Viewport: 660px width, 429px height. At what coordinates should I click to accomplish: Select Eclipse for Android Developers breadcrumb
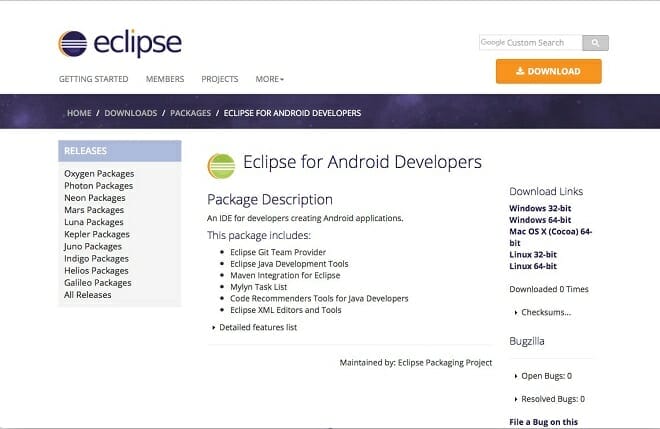[292, 113]
